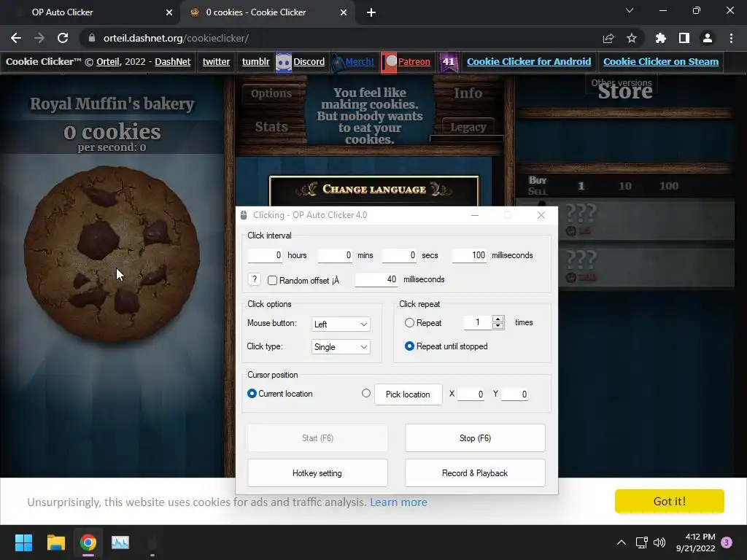Click Stop (F6) button

pyautogui.click(x=475, y=438)
